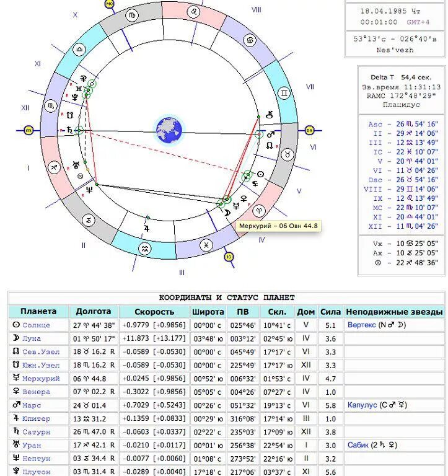Open the Капулус fixed star link
The height and width of the screenshot is (476, 448).
click(x=362, y=405)
